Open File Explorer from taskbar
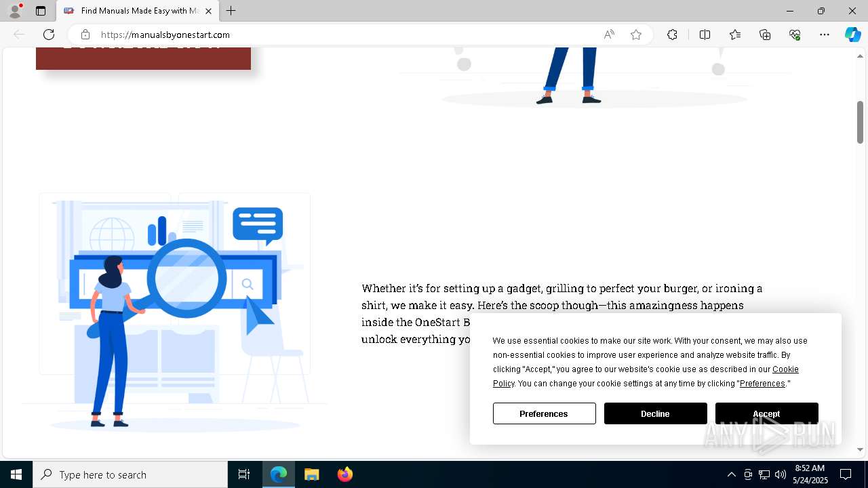This screenshot has height=488, width=868. pyautogui.click(x=312, y=474)
